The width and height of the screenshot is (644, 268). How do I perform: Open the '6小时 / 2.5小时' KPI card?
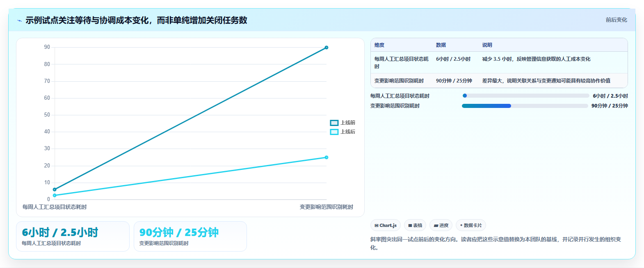tap(73, 236)
